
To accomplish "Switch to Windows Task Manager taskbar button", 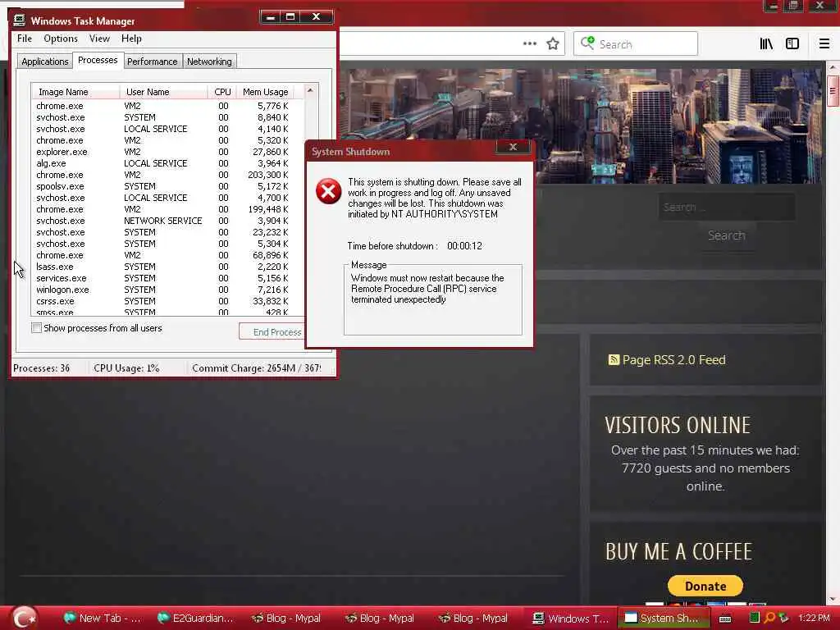I will pyautogui.click(x=570, y=619).
